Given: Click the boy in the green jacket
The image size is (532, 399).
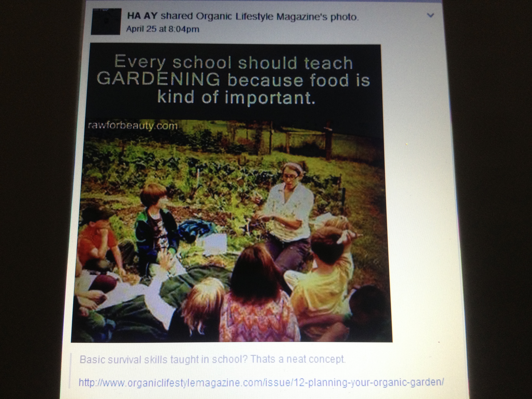Looking at the screenshot, I should (x=156, y=221).
